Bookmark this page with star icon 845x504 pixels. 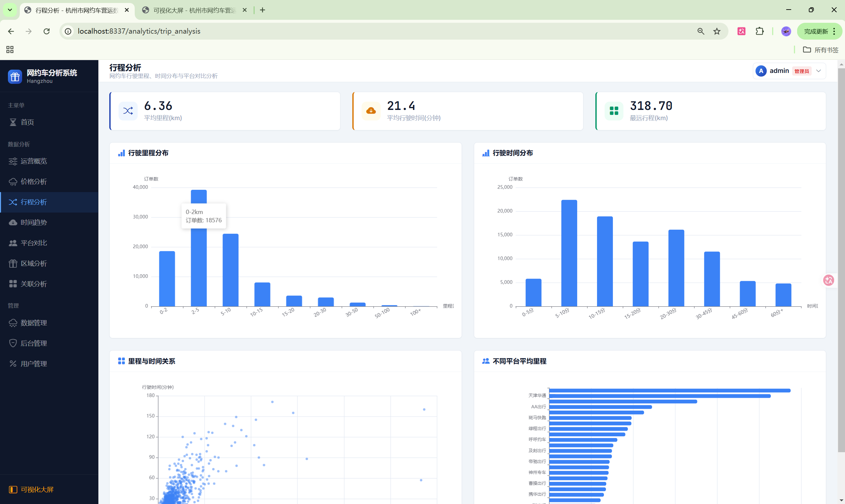point(717,31)
